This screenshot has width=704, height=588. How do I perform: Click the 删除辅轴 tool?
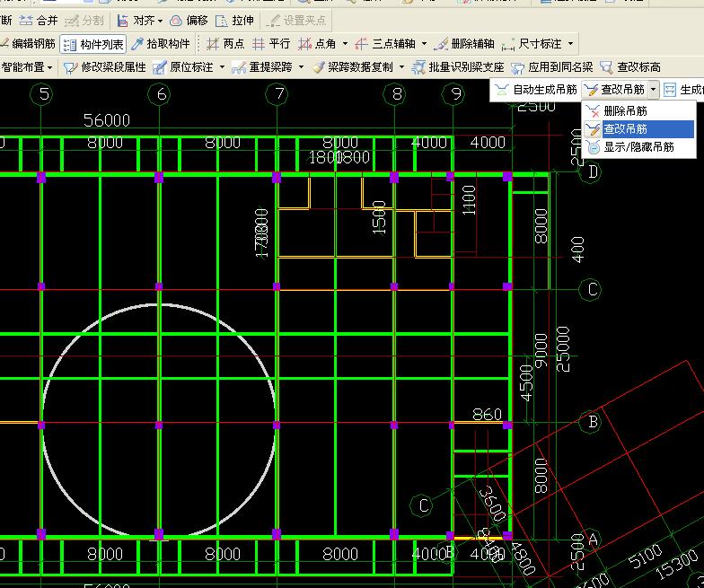[x=464, y=44]
